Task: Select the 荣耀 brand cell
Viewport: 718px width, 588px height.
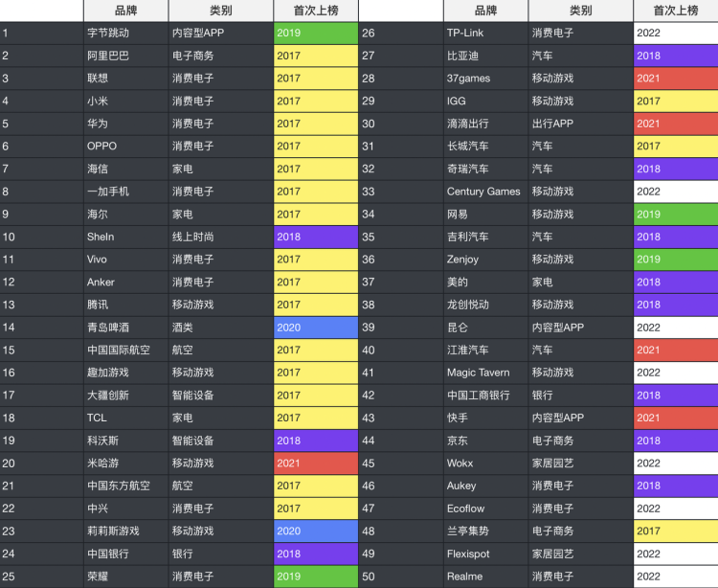Action: (126, 577)
